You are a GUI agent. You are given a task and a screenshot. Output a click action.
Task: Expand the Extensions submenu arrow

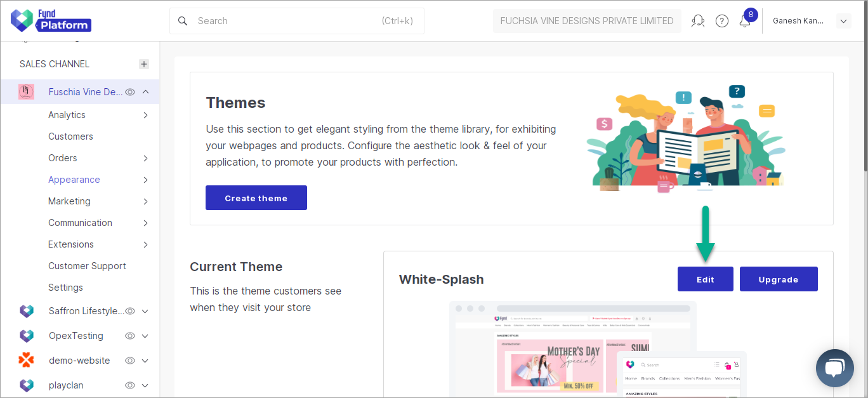coord(145,244)
